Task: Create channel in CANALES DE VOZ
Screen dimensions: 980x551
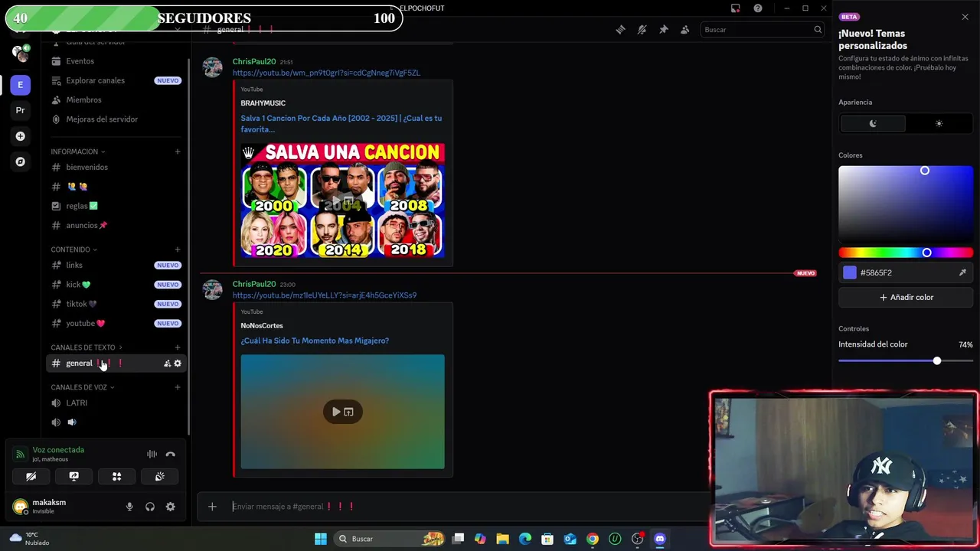Action: pyautogui.click(x=178, y=387)
